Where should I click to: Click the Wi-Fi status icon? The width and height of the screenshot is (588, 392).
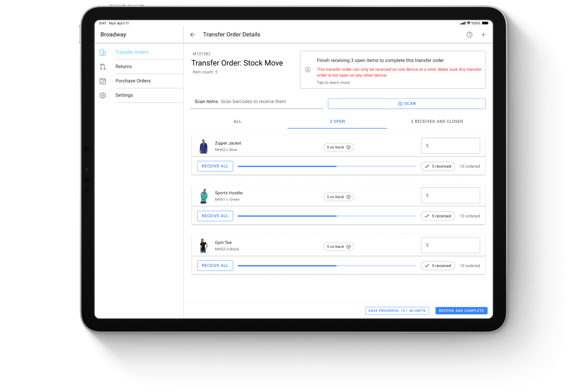point(468,23)
